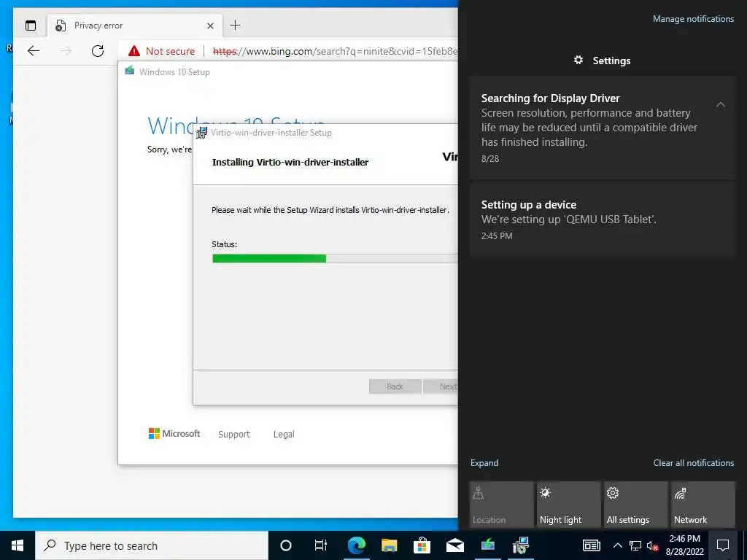Open the Setting up a device notification
Image resolution: width=747 pixels, height=560 pixels.
click(603, 220)
